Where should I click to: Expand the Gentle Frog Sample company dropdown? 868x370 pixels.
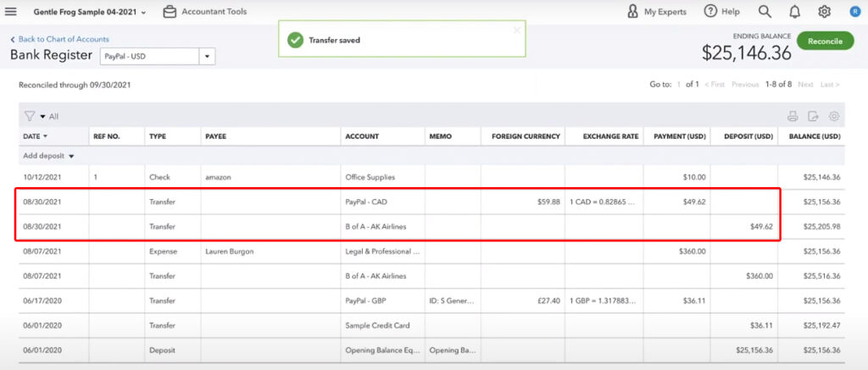coord(90,12)
